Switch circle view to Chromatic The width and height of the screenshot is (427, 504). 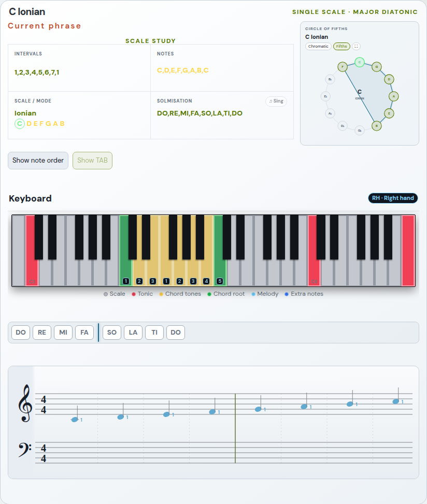318,46
